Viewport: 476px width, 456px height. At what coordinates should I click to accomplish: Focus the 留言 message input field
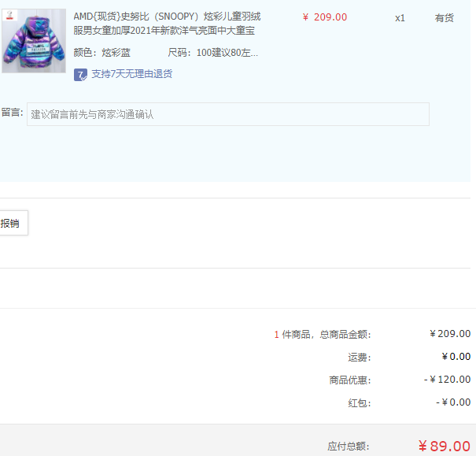[x=228, y=114]
